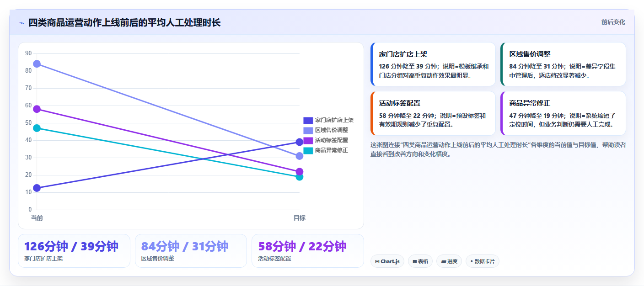This screenshot has height=286, width=644.
Task: Click the Chart.js tag
Action: 387,261
